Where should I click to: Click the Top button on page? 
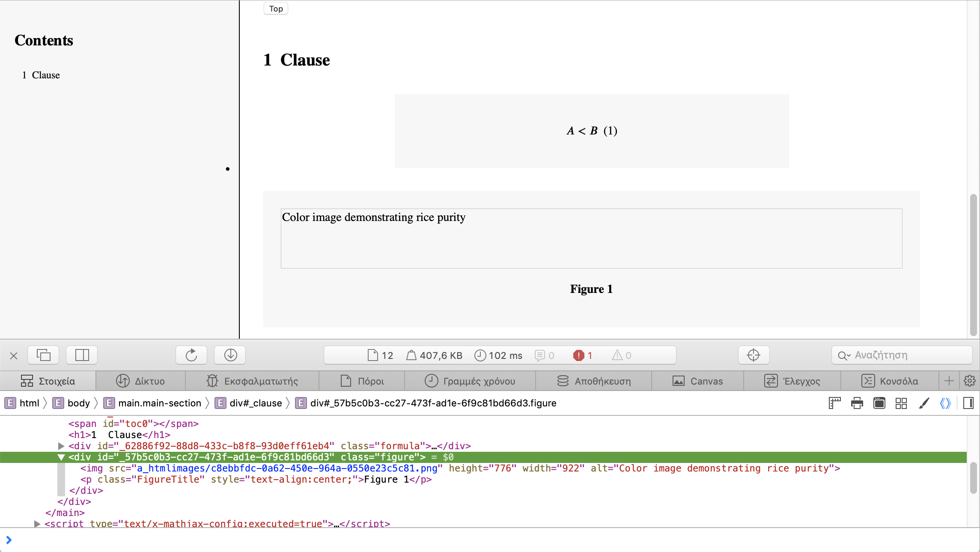point(276,9)
